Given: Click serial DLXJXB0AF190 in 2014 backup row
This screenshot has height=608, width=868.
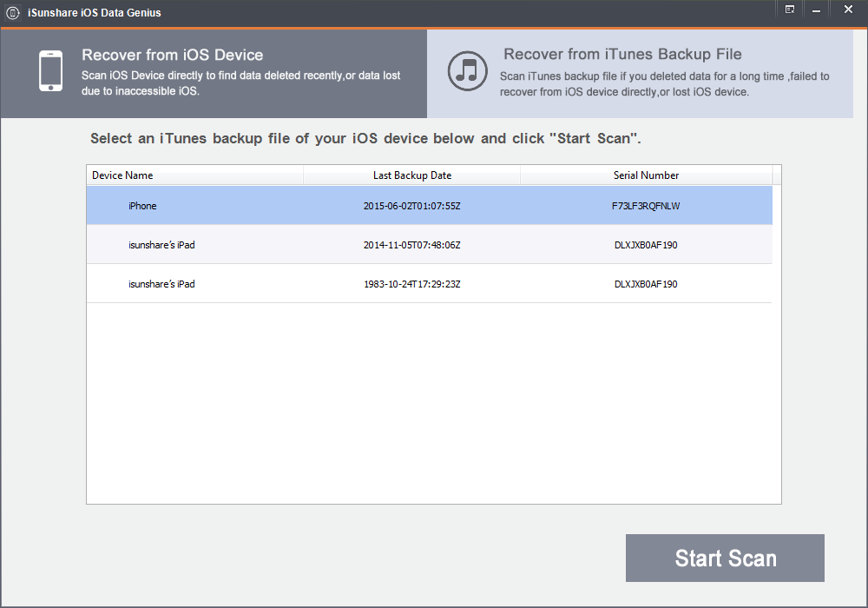Looking at the screenshot, I should pyautogui.click(x=646, y=245).
